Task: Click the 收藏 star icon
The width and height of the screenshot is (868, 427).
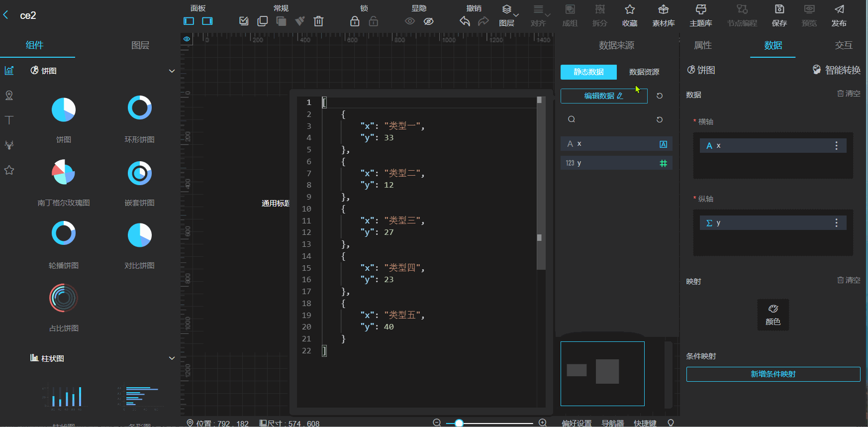Action: 630,15
